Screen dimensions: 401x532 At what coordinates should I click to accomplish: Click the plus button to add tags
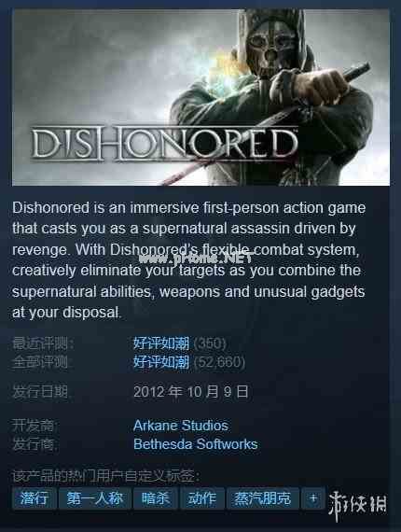(313, 498)
